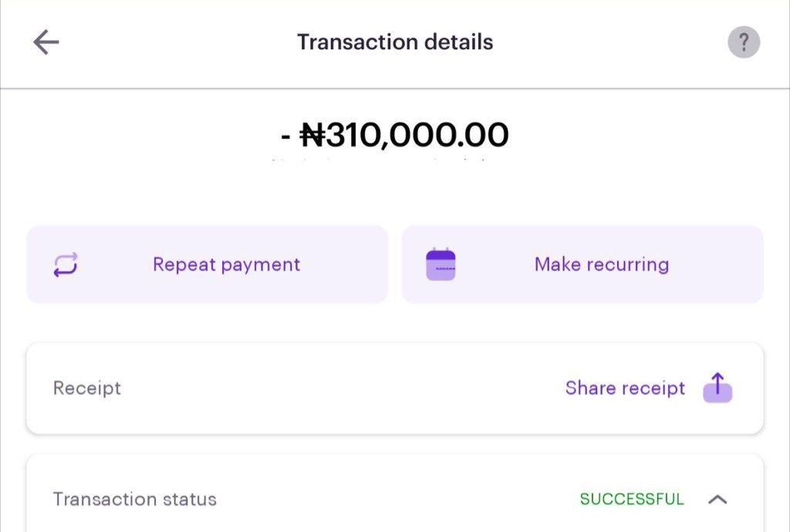Click the Transaction details page title
This screenshot has height=532, width=790.
395,42
